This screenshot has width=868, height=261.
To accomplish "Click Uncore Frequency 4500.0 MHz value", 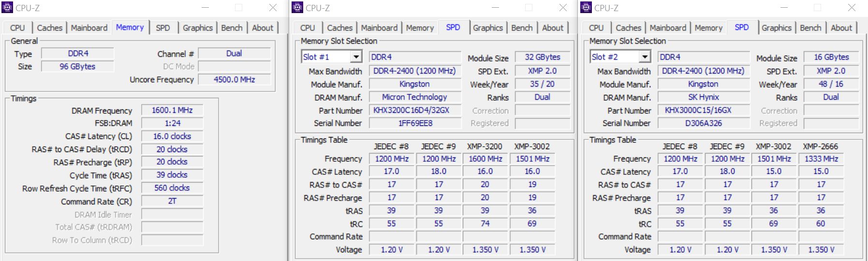I will tap(234, 79).
